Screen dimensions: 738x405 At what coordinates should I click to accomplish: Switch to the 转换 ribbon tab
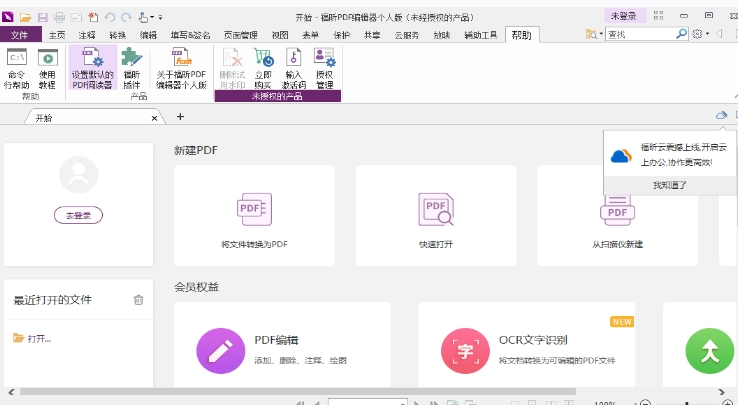(117, 35)
